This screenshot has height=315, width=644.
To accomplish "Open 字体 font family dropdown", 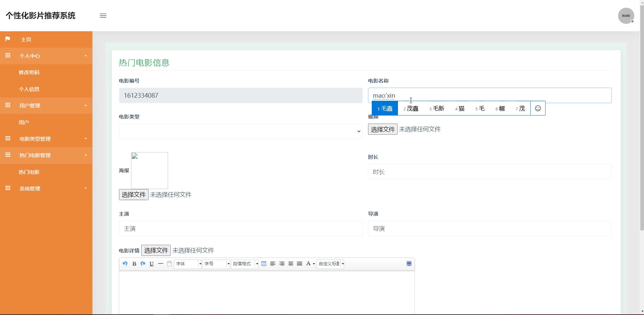I will [188, 264].
